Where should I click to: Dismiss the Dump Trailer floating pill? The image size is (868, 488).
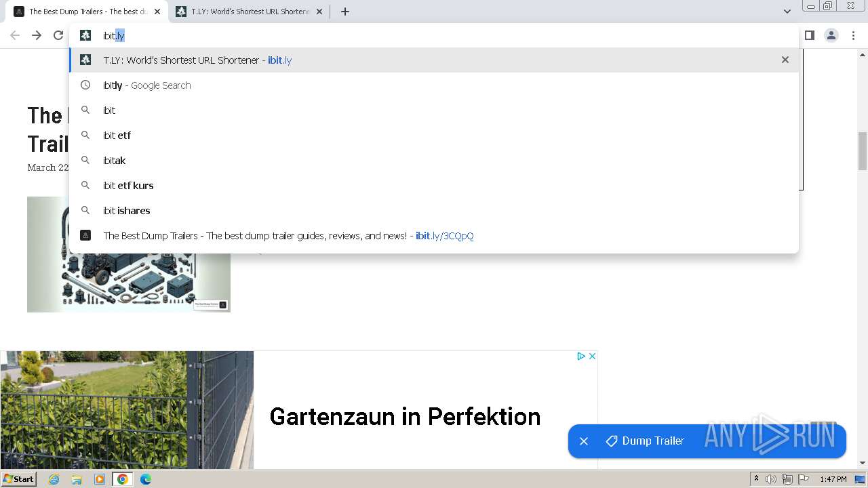pos(584,441)
